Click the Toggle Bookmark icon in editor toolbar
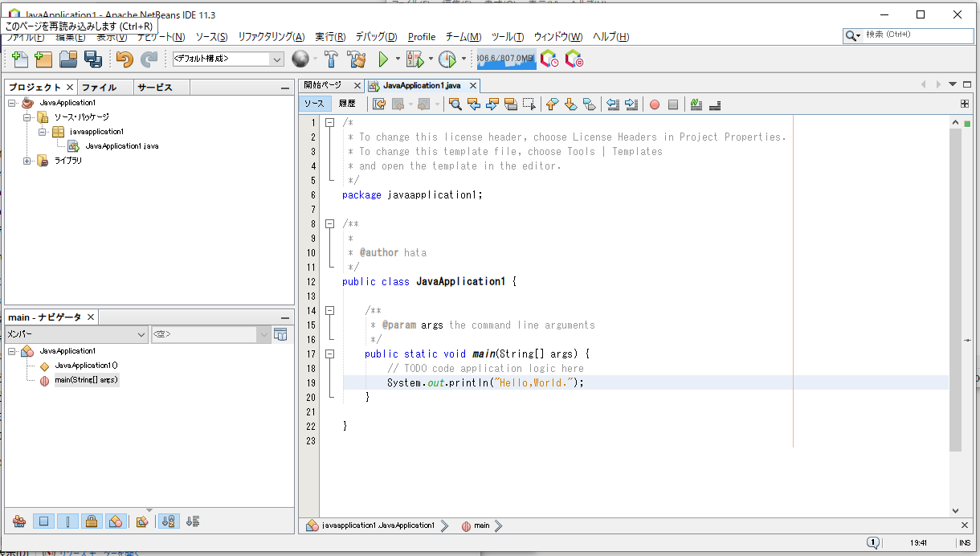980x556 pixels. coord(589,104)
